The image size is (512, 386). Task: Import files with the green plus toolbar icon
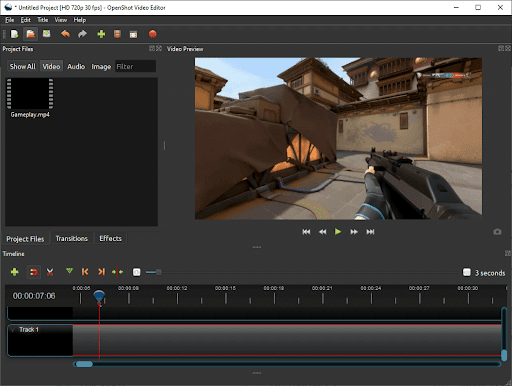101,34
